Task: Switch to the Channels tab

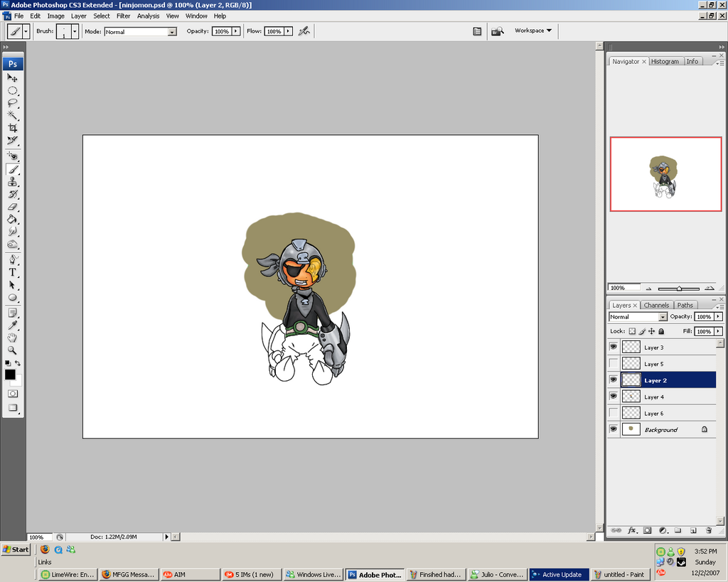Action: (x=655, y=305)
